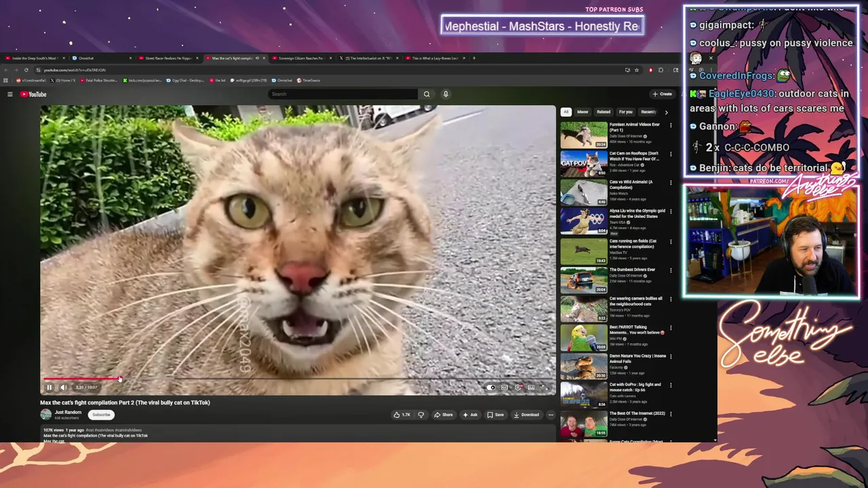Toggle closed captions in the player
This screenshot has height=488, width=868.
(505, 388)
